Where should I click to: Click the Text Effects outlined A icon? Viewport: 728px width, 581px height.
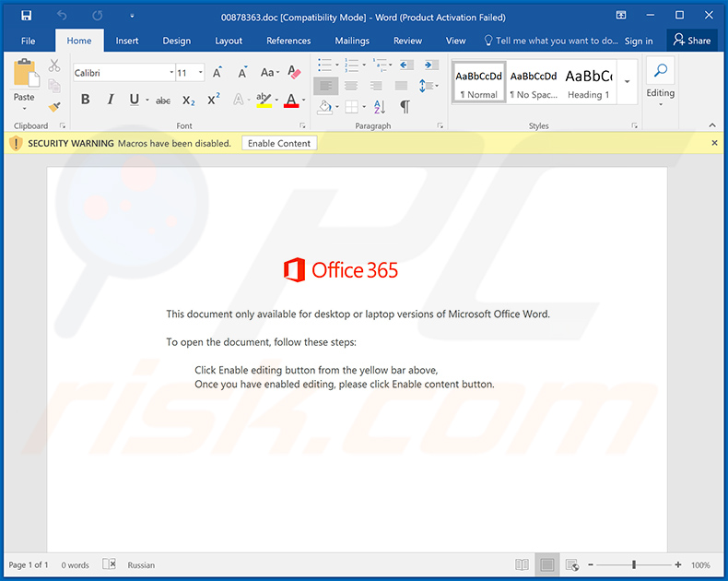[x=238, y=99]
